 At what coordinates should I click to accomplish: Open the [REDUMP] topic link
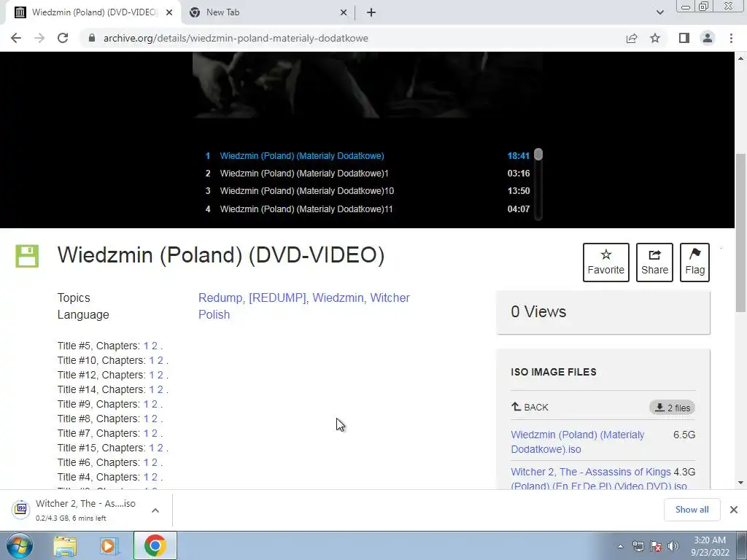[x=277, y=297]
